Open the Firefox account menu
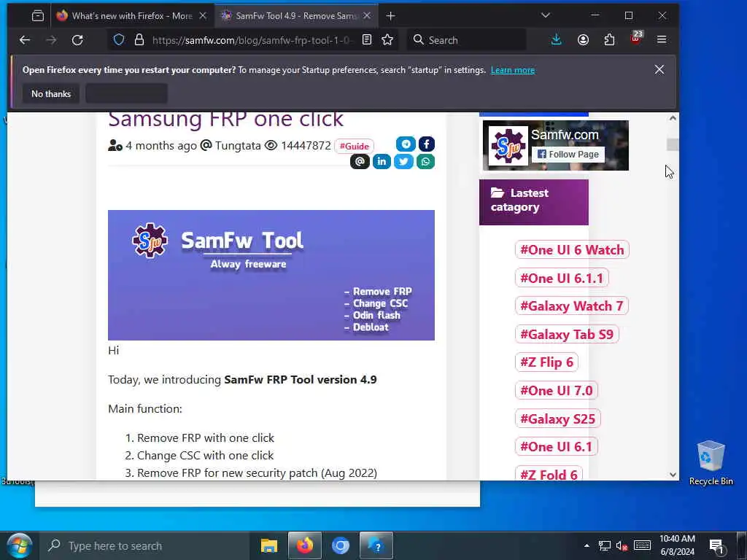This screenshot has width=747, height=560. coord(583,40)
